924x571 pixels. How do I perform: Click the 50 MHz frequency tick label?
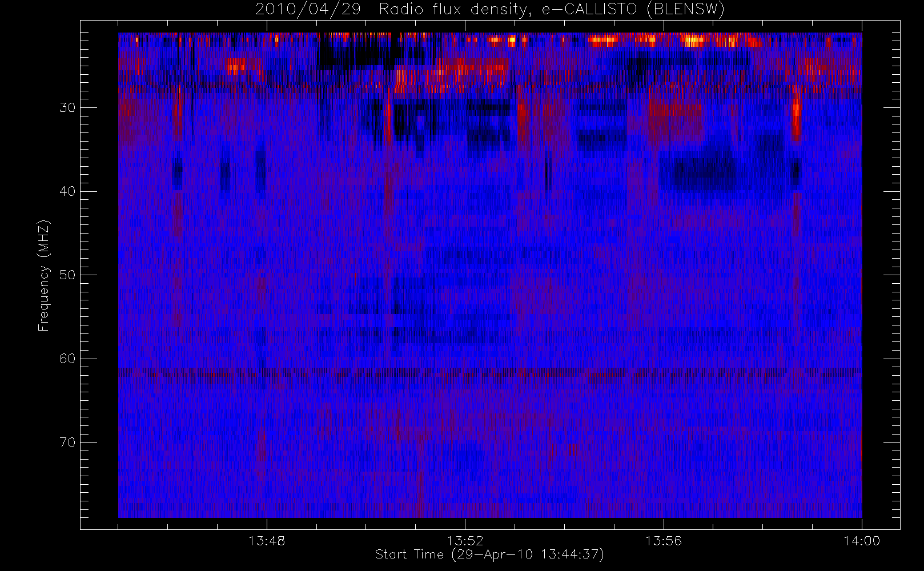67,275
